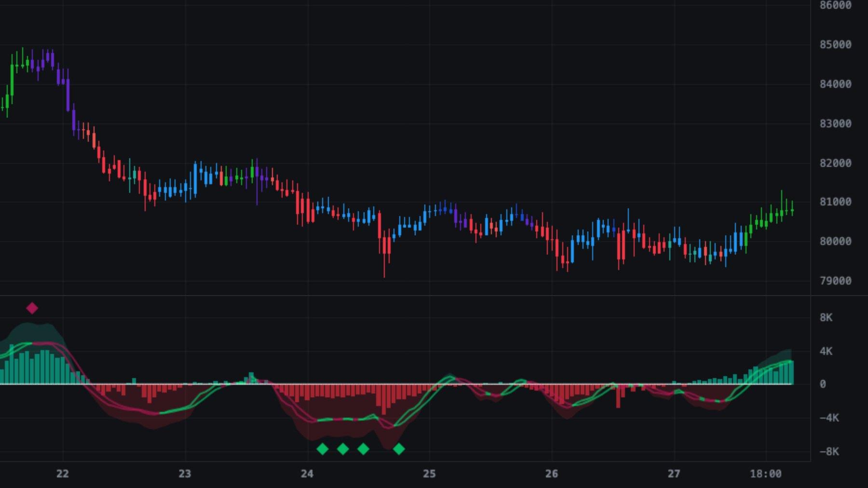
Task: Click the 0 indicator axis label
Action: pos(823,384)
